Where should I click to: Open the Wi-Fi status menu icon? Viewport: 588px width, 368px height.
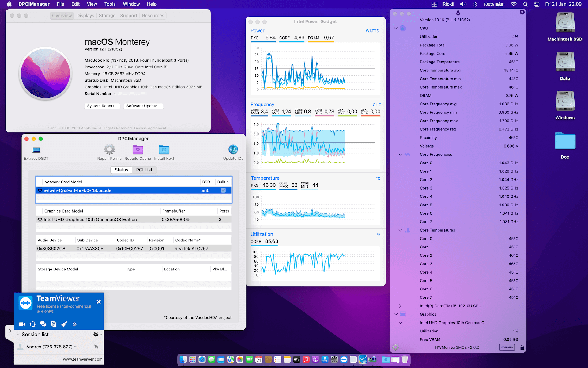pyautogui.click(x=514, y=4)
